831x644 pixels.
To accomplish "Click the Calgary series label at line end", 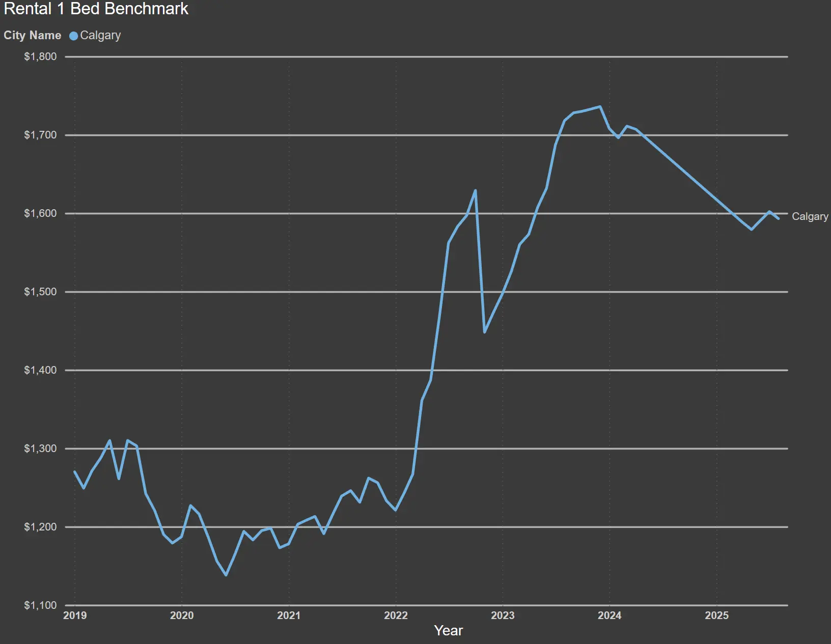I will 810,216.
